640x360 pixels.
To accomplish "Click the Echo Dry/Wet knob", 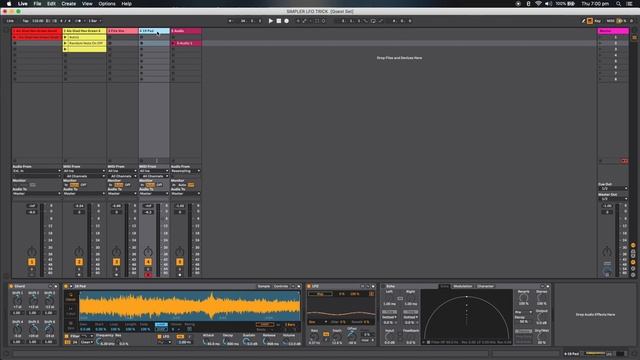I will point(542,337).
